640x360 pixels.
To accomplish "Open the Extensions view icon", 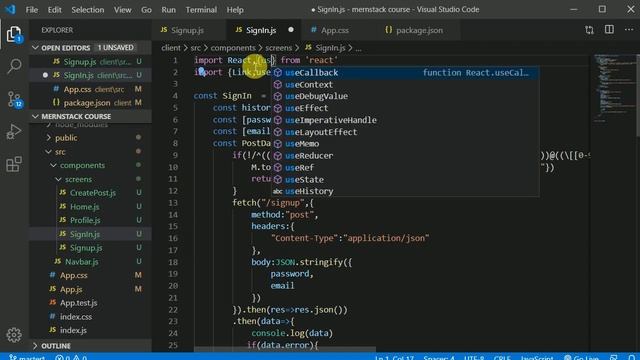I will [14, 164].
